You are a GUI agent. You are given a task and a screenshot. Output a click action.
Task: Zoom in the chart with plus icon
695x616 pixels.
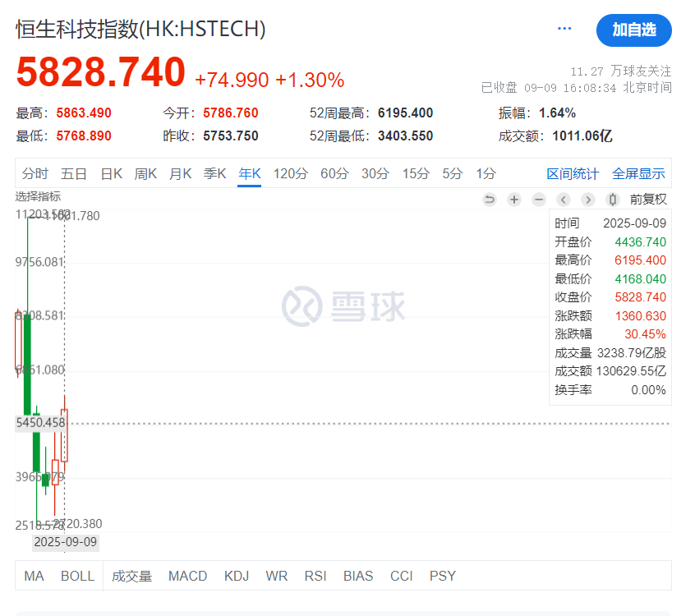(514, 200)
